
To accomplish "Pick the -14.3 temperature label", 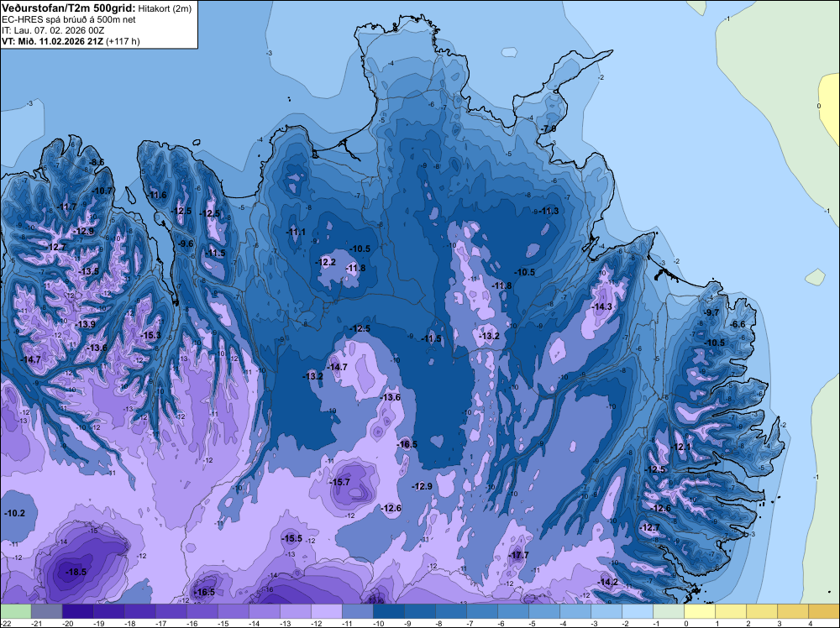I will pos(601,306).
